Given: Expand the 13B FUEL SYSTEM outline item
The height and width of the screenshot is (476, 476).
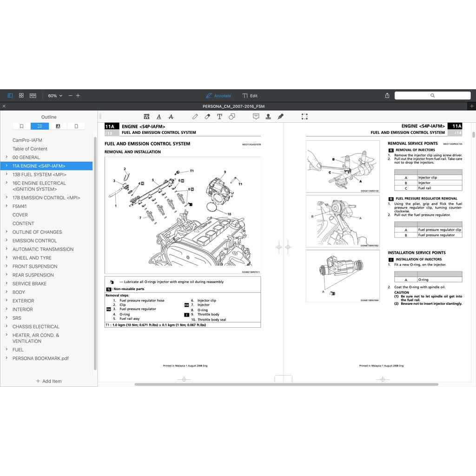Looking at the screenshot, I should point(6,174).
